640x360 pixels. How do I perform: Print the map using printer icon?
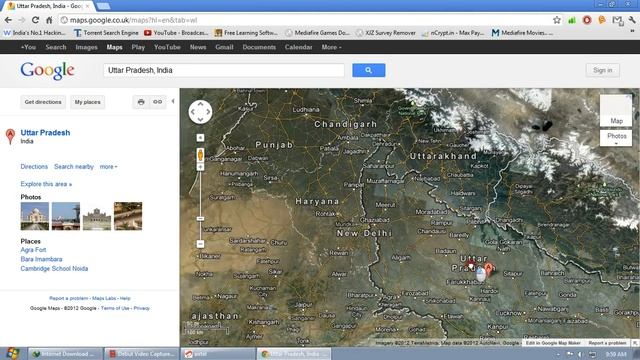141,102
